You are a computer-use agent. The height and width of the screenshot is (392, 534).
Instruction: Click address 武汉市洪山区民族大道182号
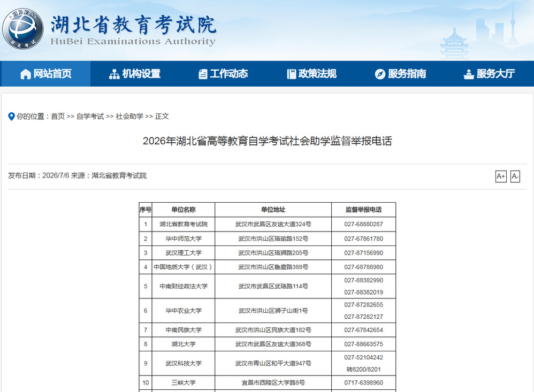(x=273, y=330)
